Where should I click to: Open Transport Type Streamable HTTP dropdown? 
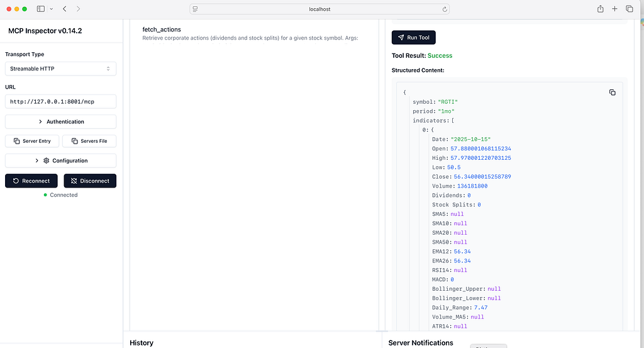coord(61,69)
